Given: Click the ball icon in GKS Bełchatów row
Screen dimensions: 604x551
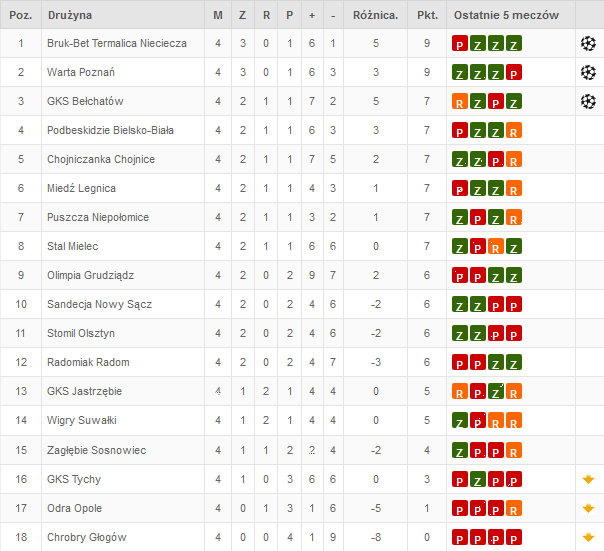Looking at the screenshot, I should tap(588, 102).
